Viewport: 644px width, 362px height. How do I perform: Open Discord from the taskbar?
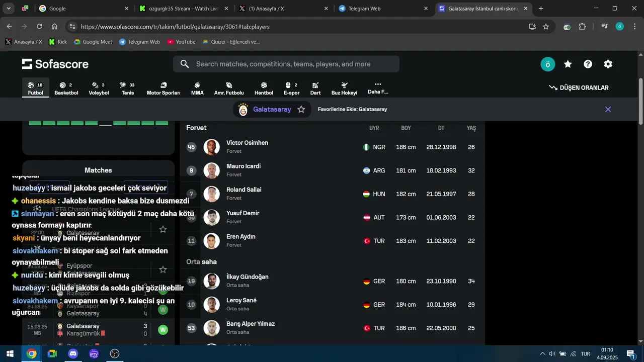(x=73, y=353)
